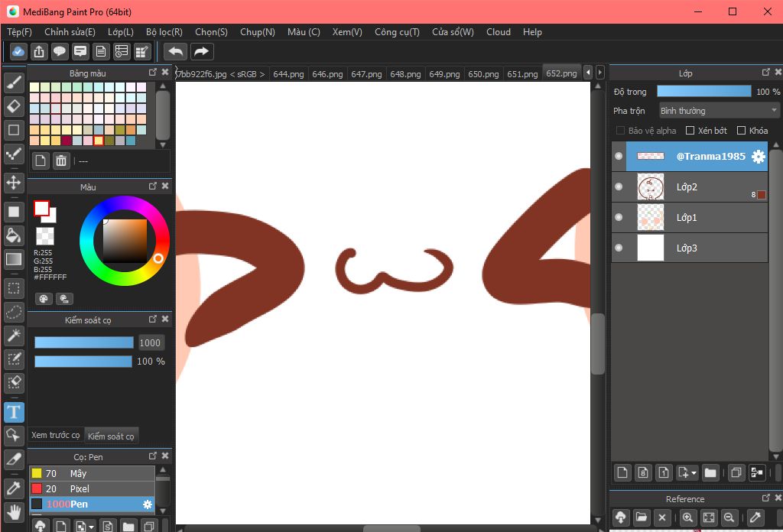Add a new layer folder

pyautogui.click(x=710, y=472)
